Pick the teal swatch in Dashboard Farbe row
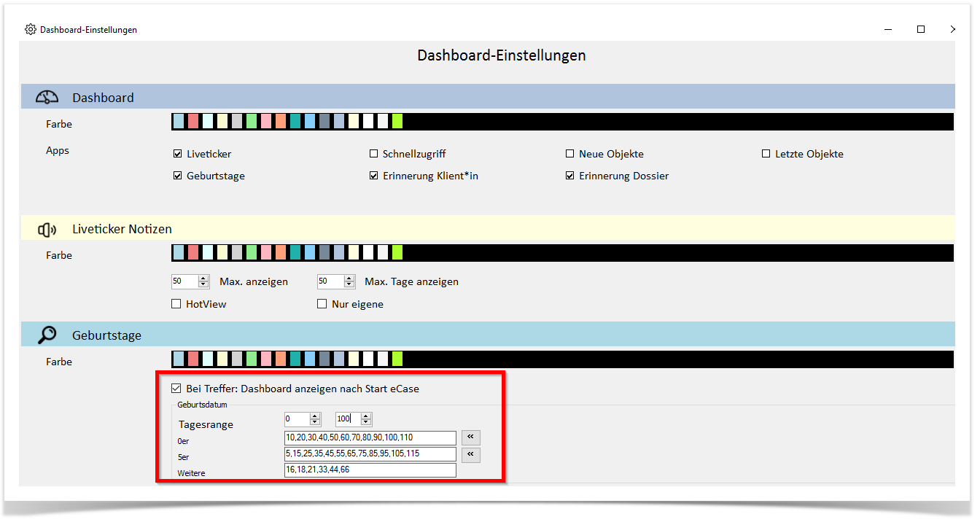This screenshot has height=522, width=980. [295, 122]
